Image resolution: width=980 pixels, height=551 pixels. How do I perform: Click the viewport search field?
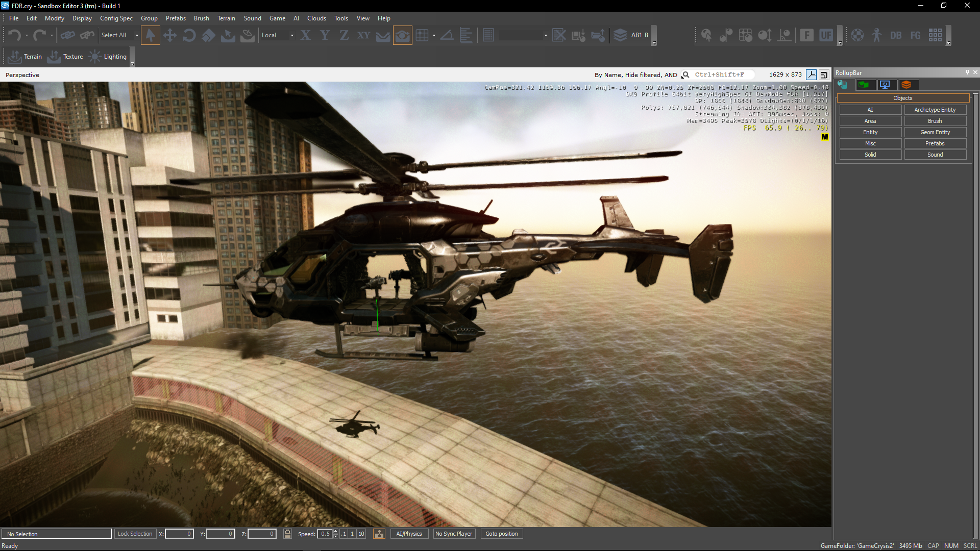pyautogui.click(x=720, y=74)
